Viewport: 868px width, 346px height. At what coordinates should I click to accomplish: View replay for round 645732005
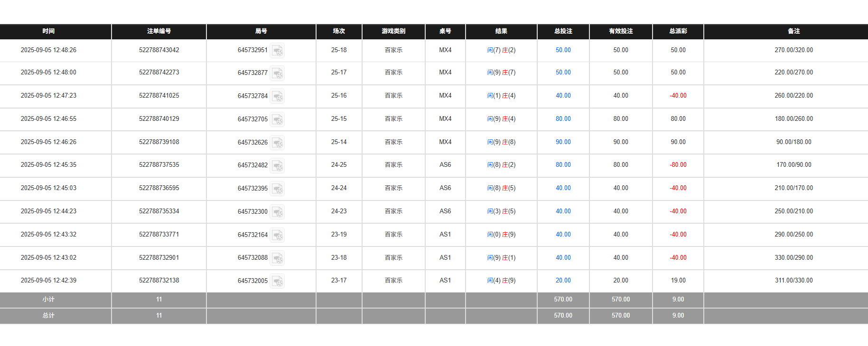[277, 281]
